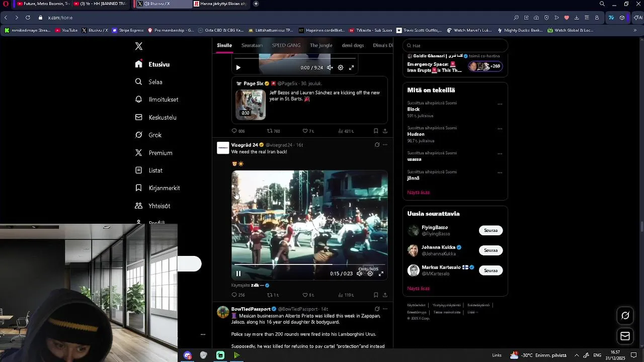Open more options on BowTiedPassport post
This screenshot has width=644, height=362.
click(x=385, y=309)
